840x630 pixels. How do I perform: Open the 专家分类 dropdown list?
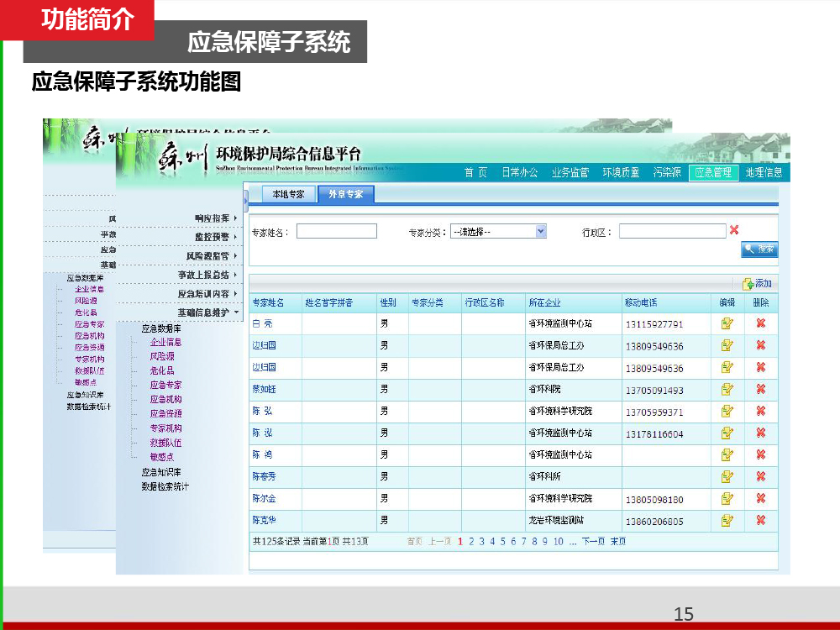pyautogui.click(x=540, y=231)
